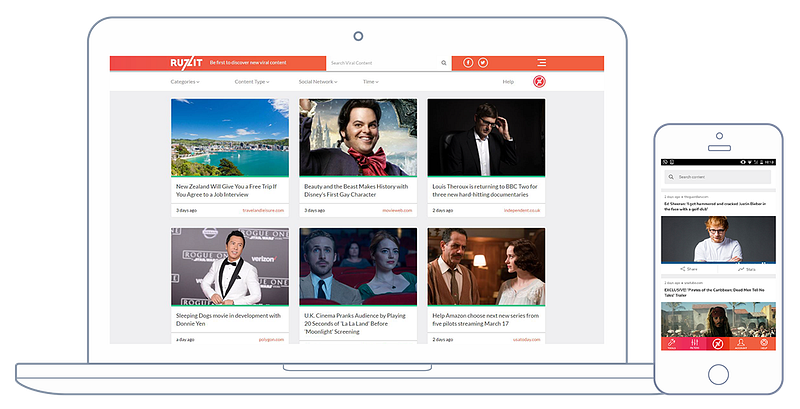Open headline 'Beauty and the Beast Makes History'
This screenshot has width=800, height=409.
pos(356,190)
